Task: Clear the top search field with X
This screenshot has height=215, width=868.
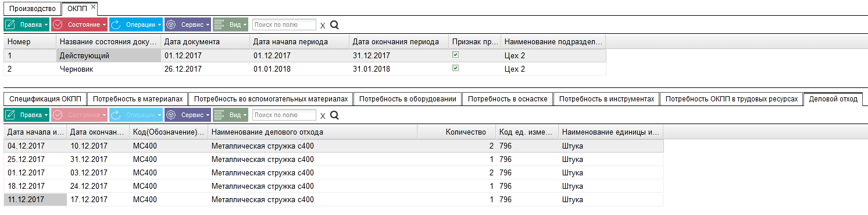Action: 323,26
